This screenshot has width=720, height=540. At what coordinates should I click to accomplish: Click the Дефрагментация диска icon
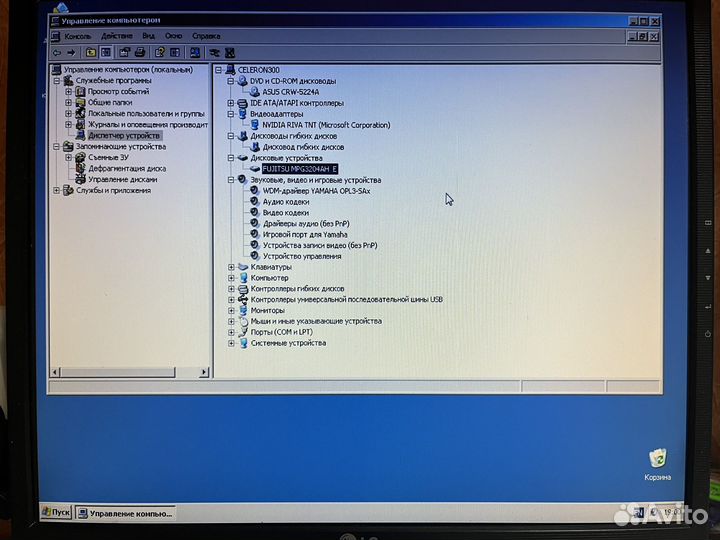(x=80, y=169)
